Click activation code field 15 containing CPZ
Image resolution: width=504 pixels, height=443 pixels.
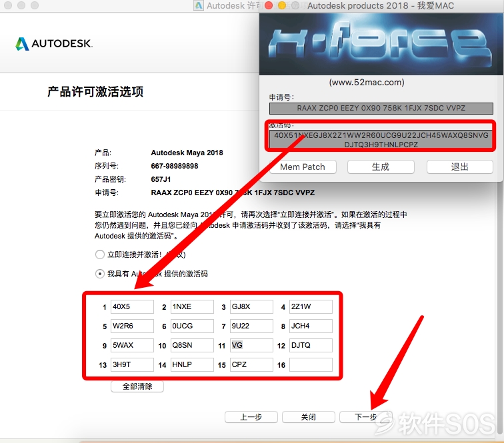(x=251, y=364)
